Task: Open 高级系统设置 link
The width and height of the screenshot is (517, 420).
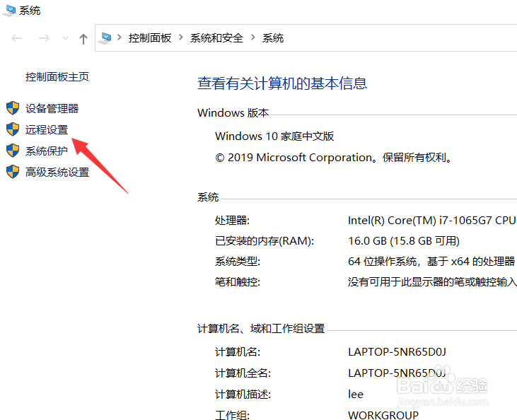Action: (57, 172)
